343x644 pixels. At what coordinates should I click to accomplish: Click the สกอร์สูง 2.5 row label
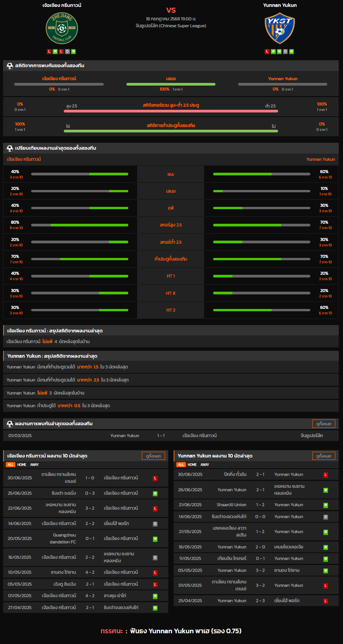(171, 225)
